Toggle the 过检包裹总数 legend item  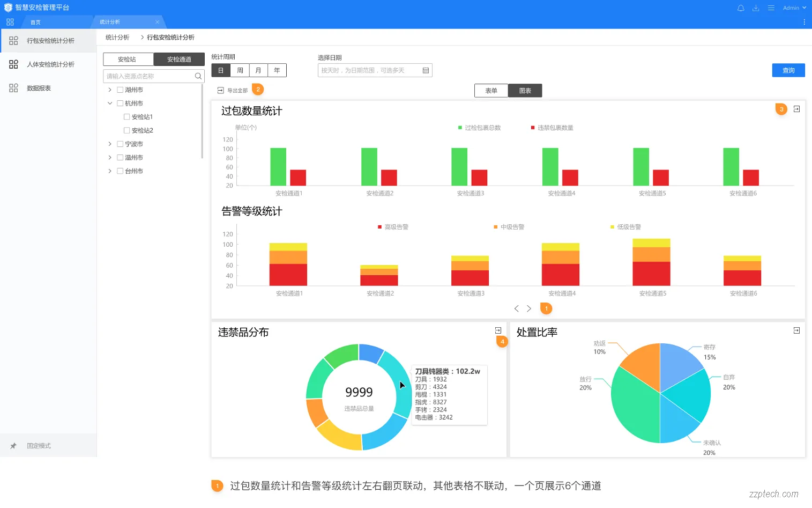coord(474,128)
